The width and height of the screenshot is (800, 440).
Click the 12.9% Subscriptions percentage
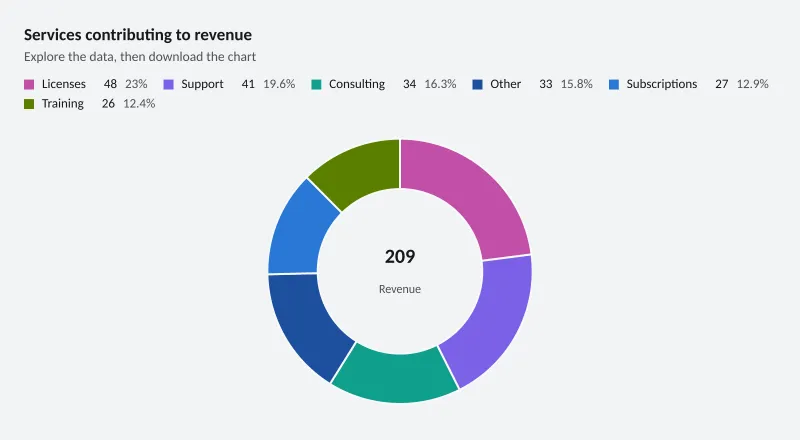[x=753, y=84]
